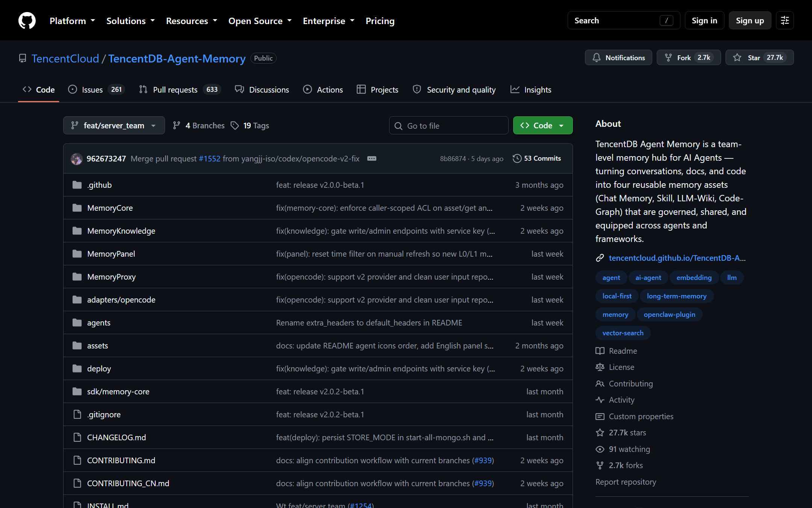
Task: Open the MemoryKnowledge folder
Action: (x=121, y=231)
